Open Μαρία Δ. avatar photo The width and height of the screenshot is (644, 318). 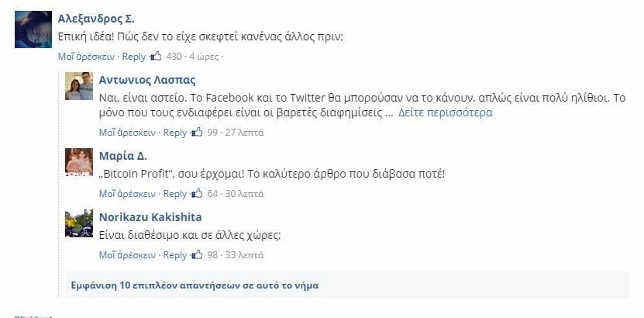79,162
